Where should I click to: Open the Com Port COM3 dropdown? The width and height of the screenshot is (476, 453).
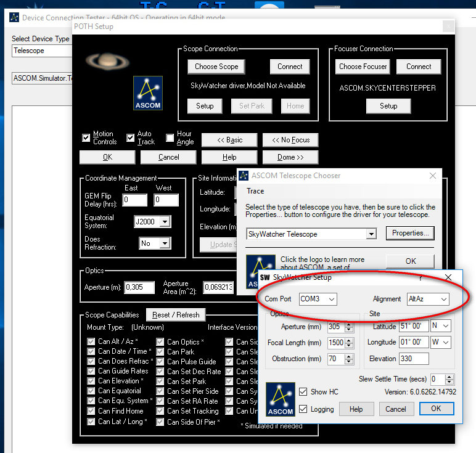pos(318,299)
